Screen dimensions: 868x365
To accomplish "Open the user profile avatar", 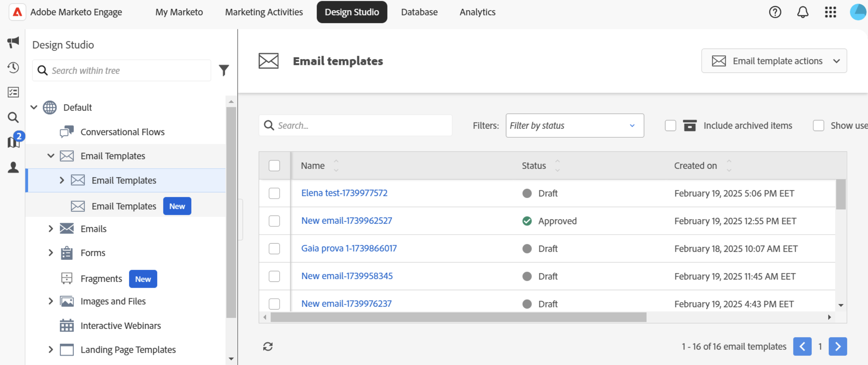I will (858, 12).
